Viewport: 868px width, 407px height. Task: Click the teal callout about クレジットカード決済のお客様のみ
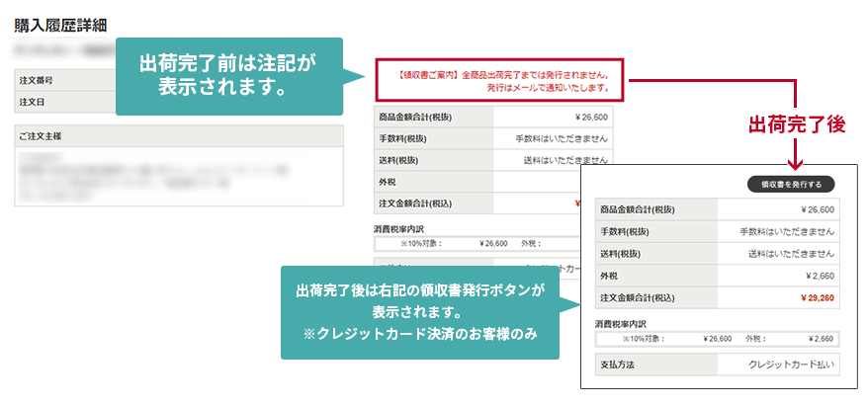[x=420, y=312]
